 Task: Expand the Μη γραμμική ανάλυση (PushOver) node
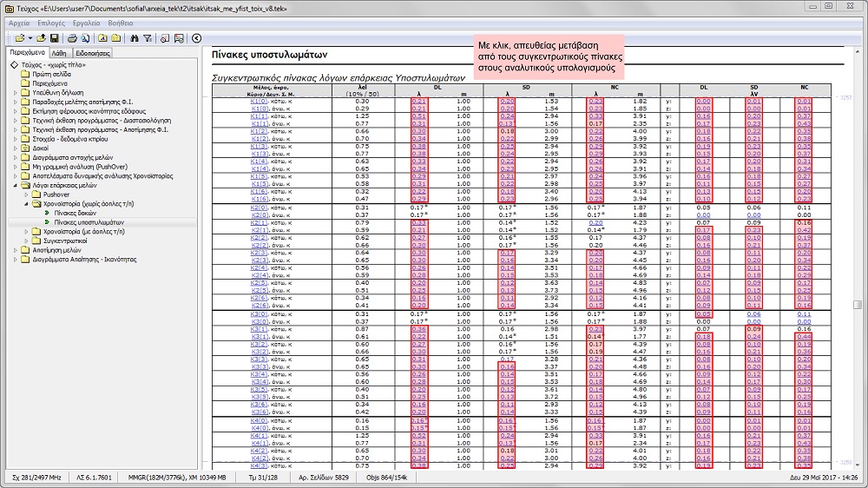point(16,167)
